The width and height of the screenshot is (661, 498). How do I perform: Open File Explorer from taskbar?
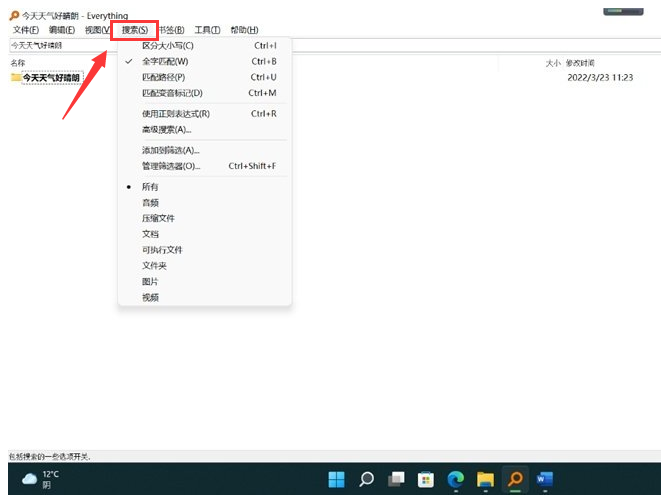click(x=485, y=480)
